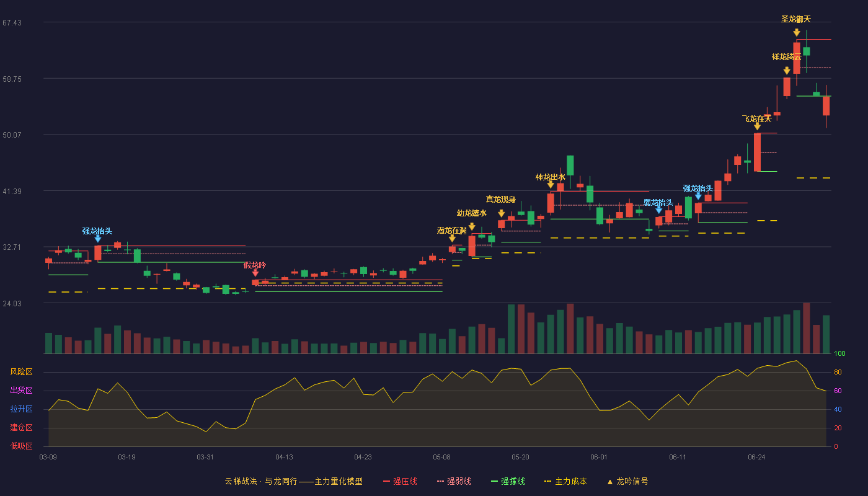Click the 幼龙嬉水 signal label
868x496 pixels.
click(x=472, y=213)
